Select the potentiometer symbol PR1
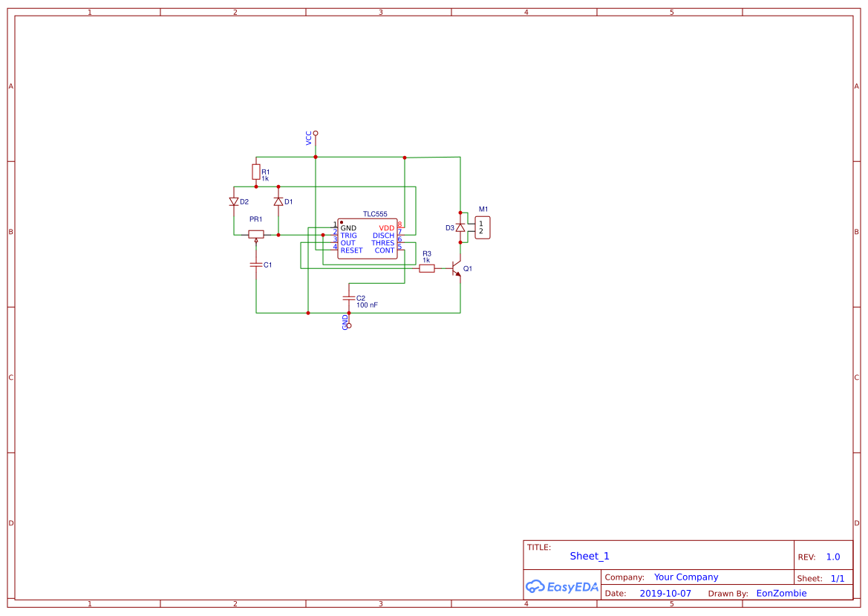The height and width of the screenshot is (616, 868). 255,234
